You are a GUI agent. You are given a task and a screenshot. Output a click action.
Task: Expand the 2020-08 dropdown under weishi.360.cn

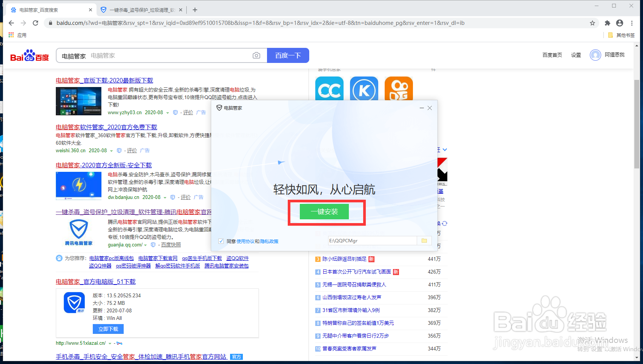(x=112, y=150)
